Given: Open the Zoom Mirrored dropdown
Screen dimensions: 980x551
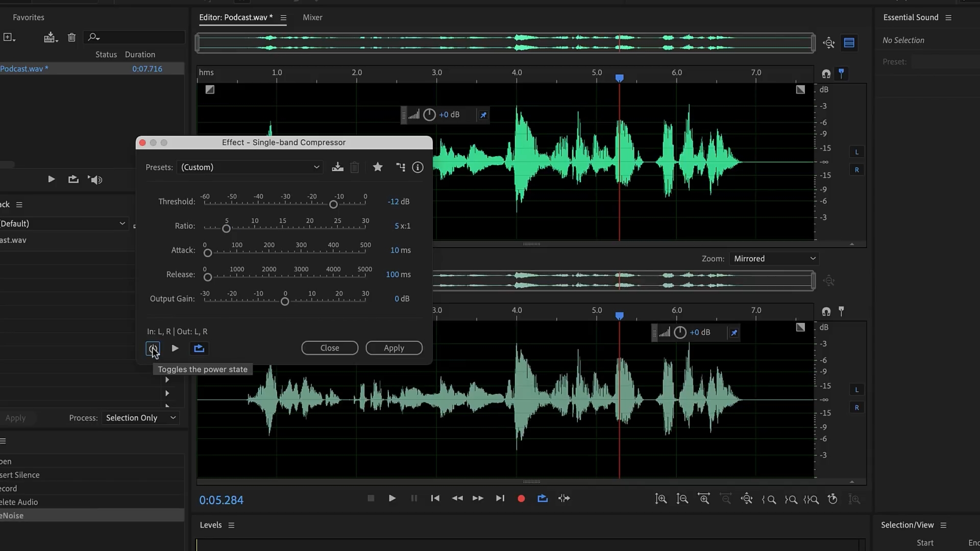Looking at the screenshot, I should (x=774, y=259).
